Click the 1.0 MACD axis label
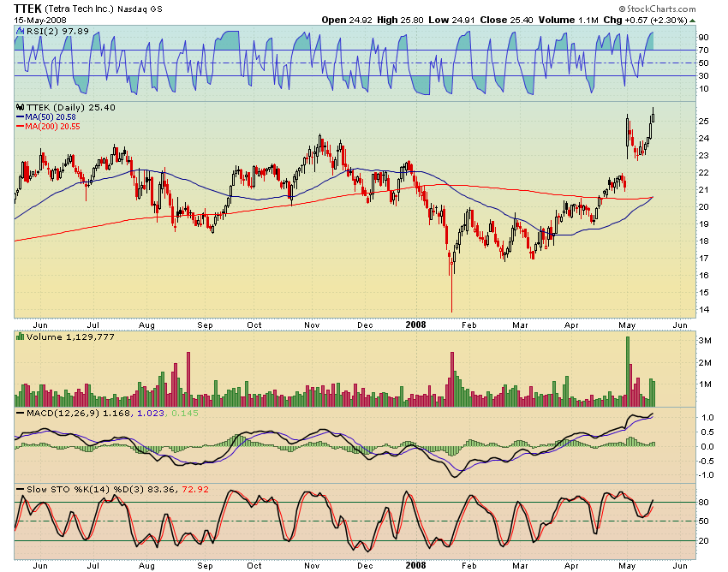 click(707, 417)
